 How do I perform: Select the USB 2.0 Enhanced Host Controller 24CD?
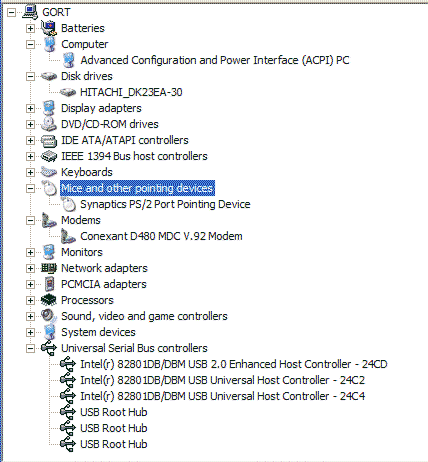click(234, 364)
